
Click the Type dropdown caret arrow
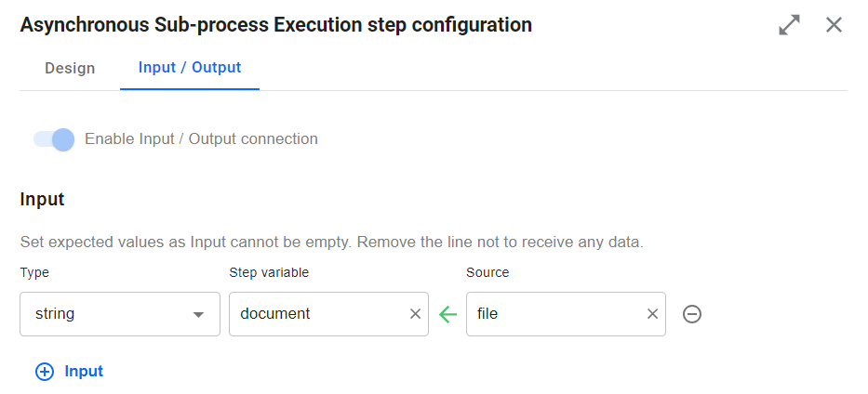(x=198, y=315)
